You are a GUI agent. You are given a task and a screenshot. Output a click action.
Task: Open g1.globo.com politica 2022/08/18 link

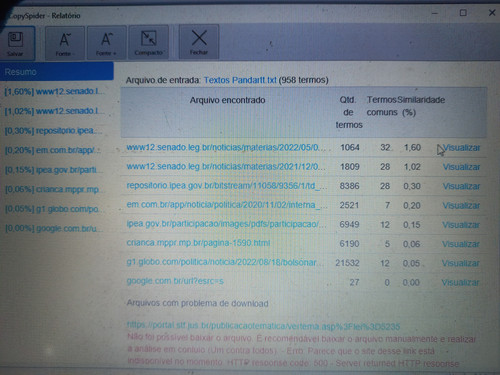click(x=225, y=262)
